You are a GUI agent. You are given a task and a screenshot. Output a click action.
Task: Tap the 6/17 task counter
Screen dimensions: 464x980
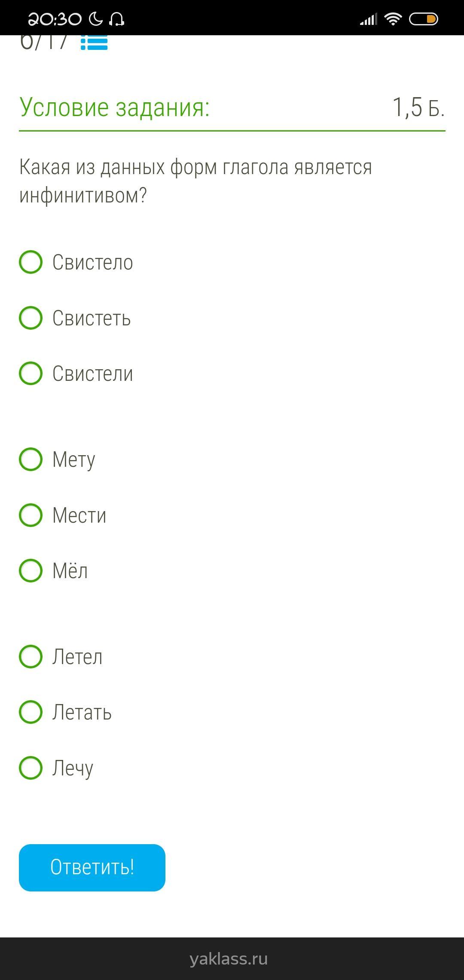[43, 43]
